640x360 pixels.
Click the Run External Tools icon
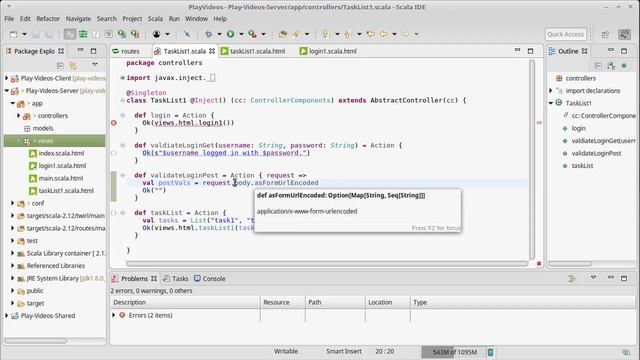click(252, 34)
